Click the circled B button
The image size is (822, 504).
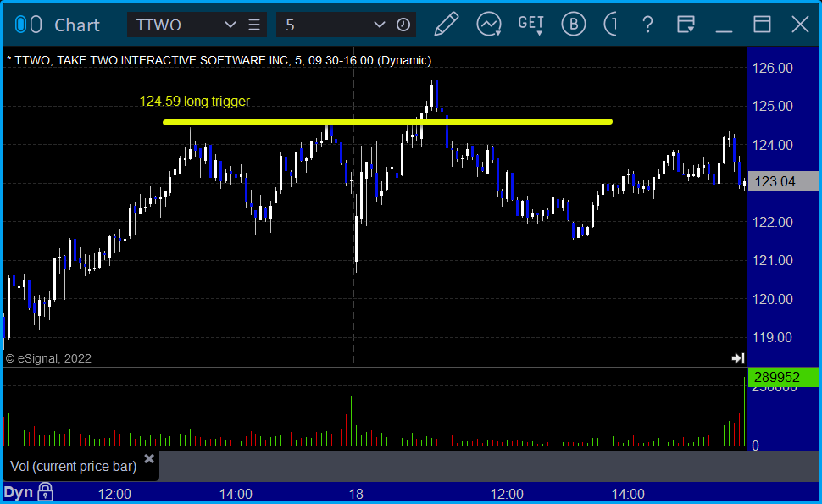(x=574, y=25)
